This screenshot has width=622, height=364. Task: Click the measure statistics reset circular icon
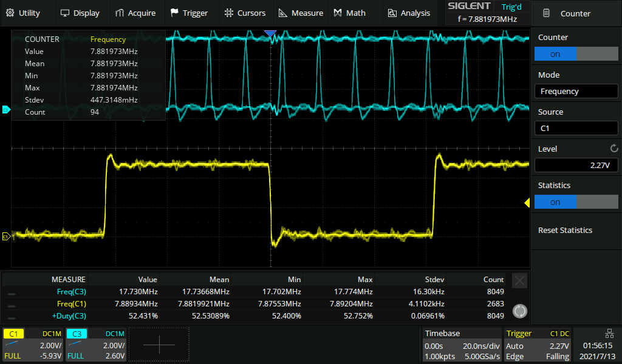click(520, 311)
